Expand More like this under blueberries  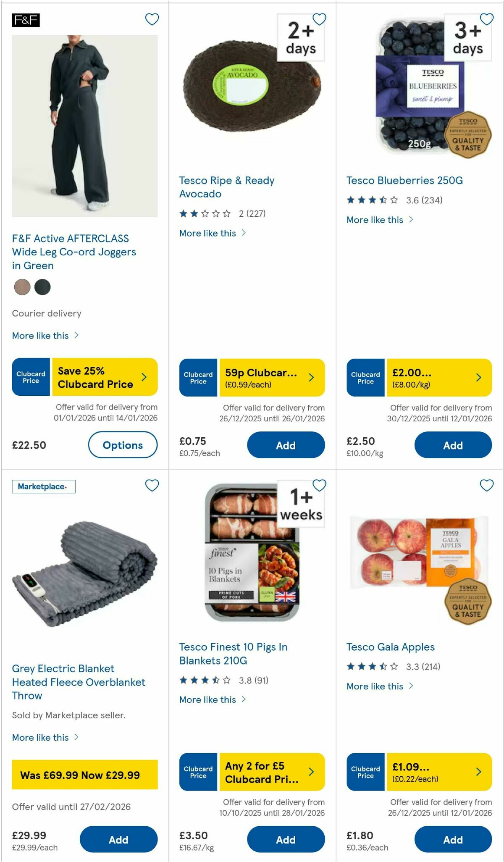(375, 220)
